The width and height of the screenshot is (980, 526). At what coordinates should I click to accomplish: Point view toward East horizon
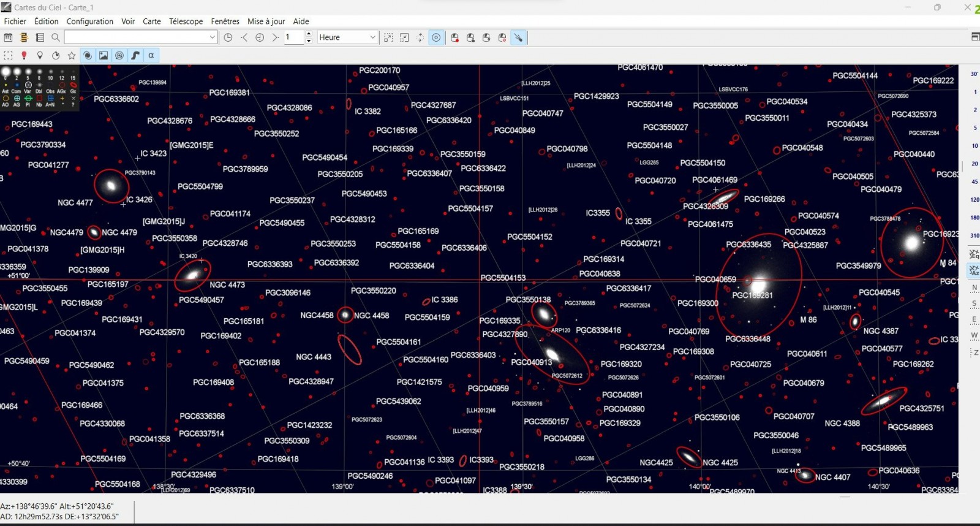(974, 320)
